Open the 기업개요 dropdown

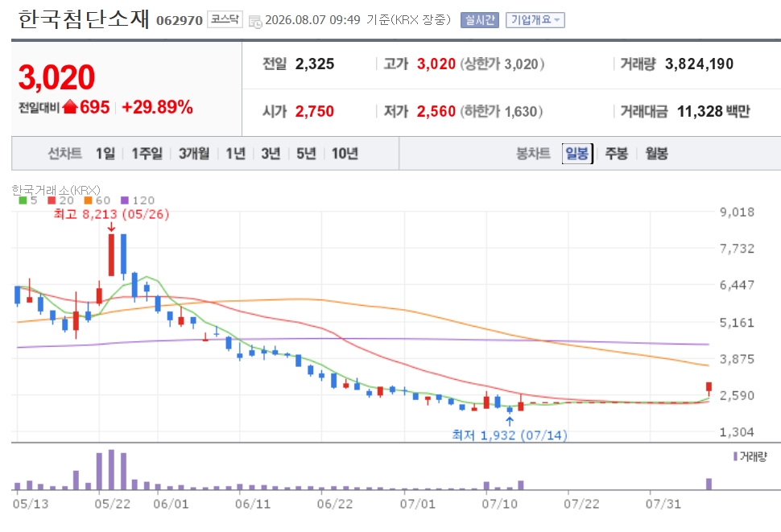point(535,20)
